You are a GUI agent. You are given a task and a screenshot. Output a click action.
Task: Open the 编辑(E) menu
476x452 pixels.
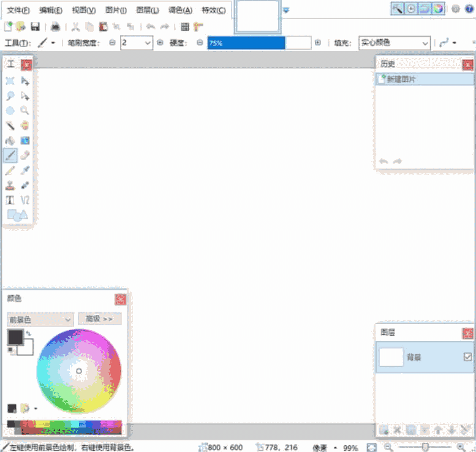[x=51, y=10]
